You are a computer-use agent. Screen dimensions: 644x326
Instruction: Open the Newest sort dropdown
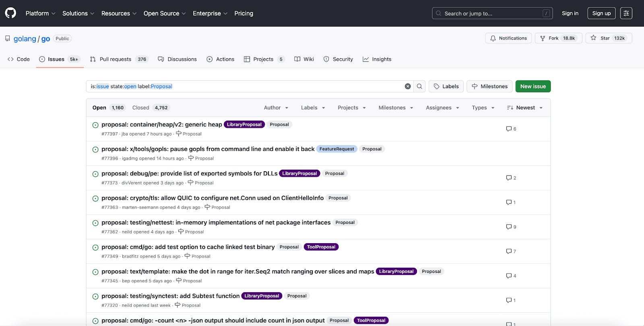click(525, 108)
